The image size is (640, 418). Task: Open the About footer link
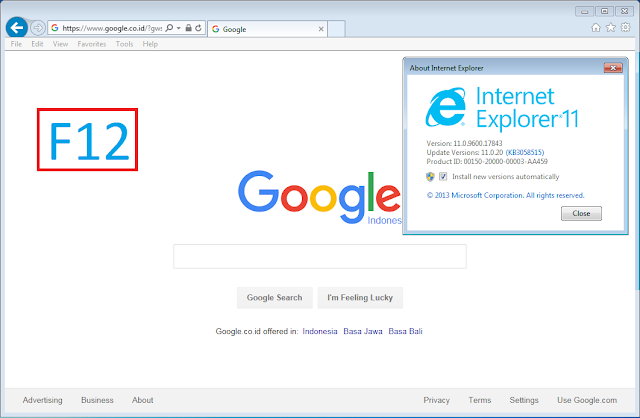coord(142,400)
